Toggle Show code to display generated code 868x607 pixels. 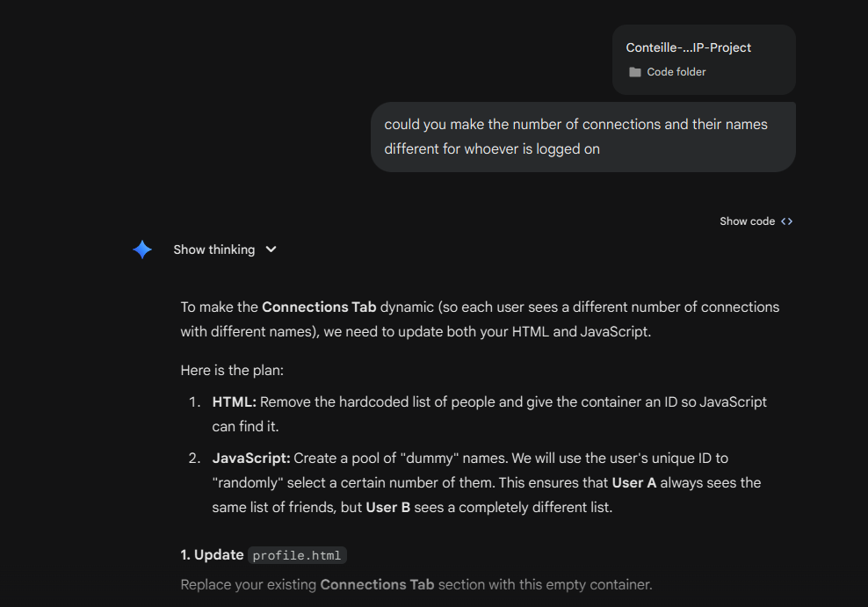pos(745,221)
